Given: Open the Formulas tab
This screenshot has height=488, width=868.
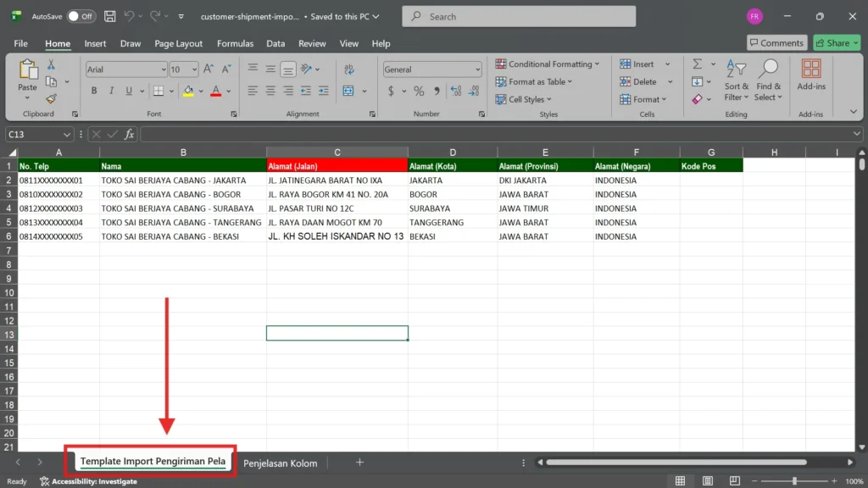Looking at the screenshot, I should pos(235,43).
